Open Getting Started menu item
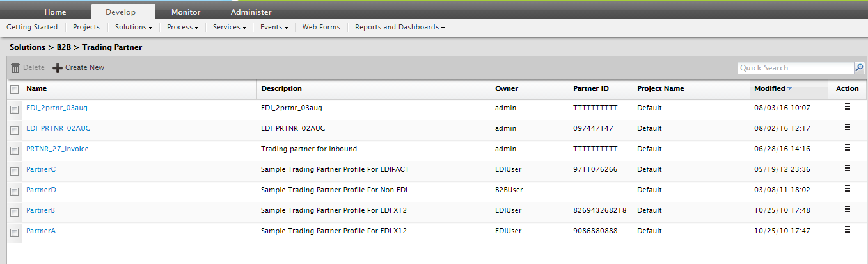Screen dimensions: 868x264 coord(32,27)
